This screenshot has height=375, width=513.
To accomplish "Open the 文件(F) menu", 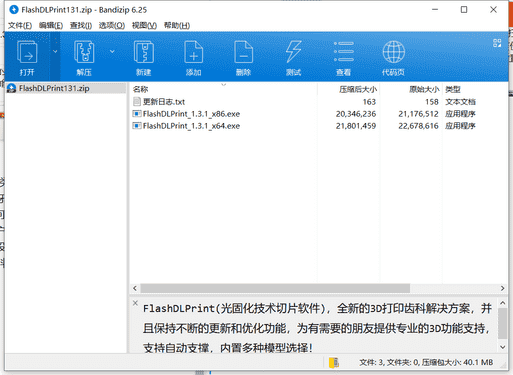I will (x=20, y=25).
